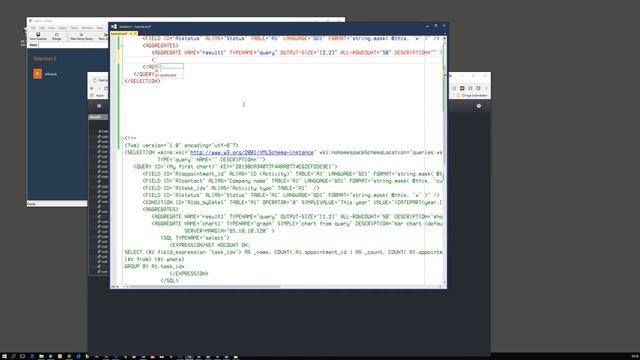Open the Help menu in the background query window
The height and width of the screenshot is (360, 640).
(x=100, y=28)
